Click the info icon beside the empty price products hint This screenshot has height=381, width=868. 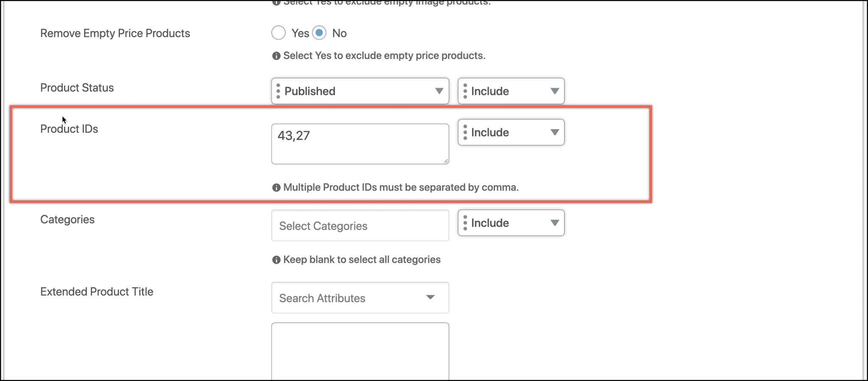tap(276, 55)
